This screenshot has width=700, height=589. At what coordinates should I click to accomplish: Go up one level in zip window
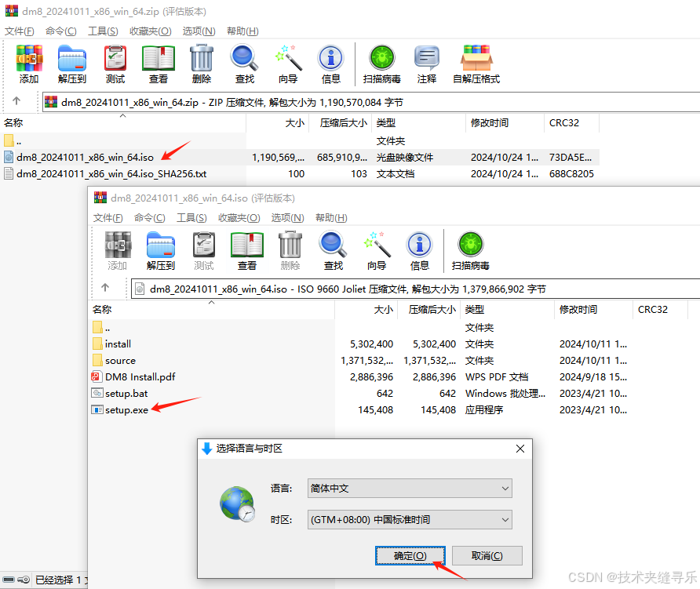coord(16,101)
